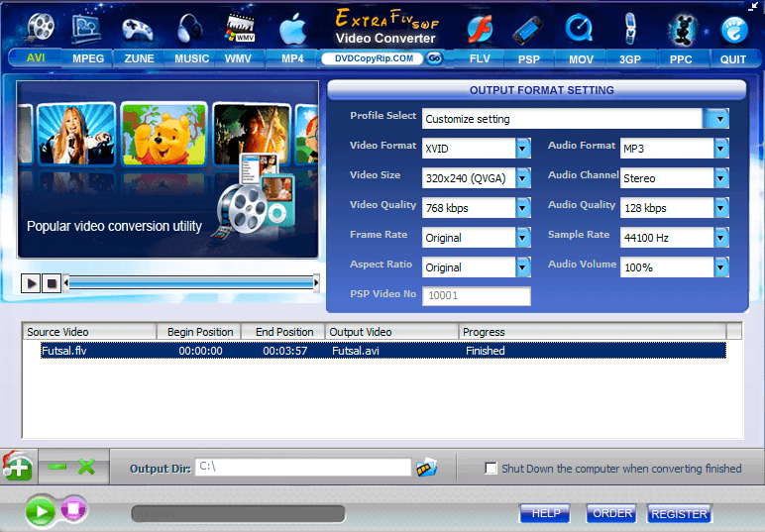Click the MPEG monitor icon
Image resolution: width=765 pixels, height=532 pixels.
click(87, 29)
